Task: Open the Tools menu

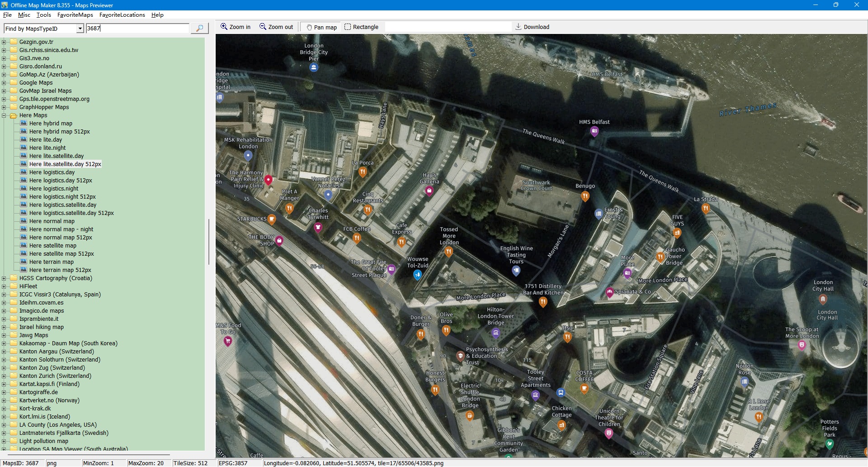Action: [43, 15]
